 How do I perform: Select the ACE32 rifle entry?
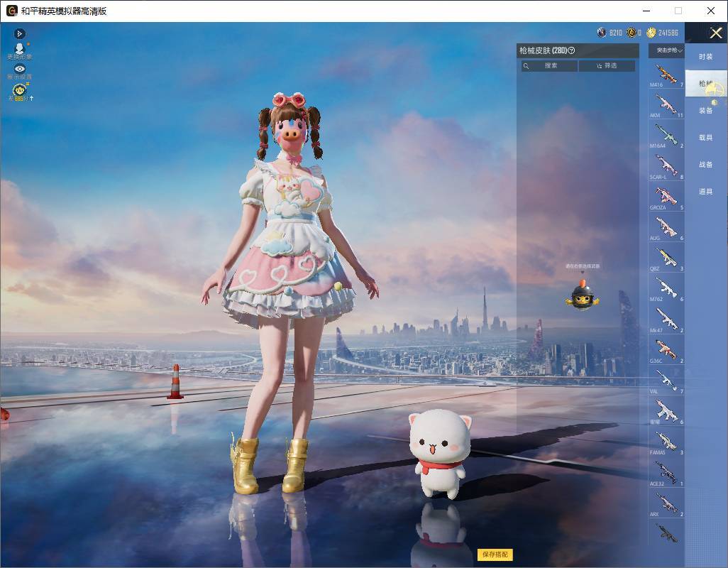tap(666, 473)
